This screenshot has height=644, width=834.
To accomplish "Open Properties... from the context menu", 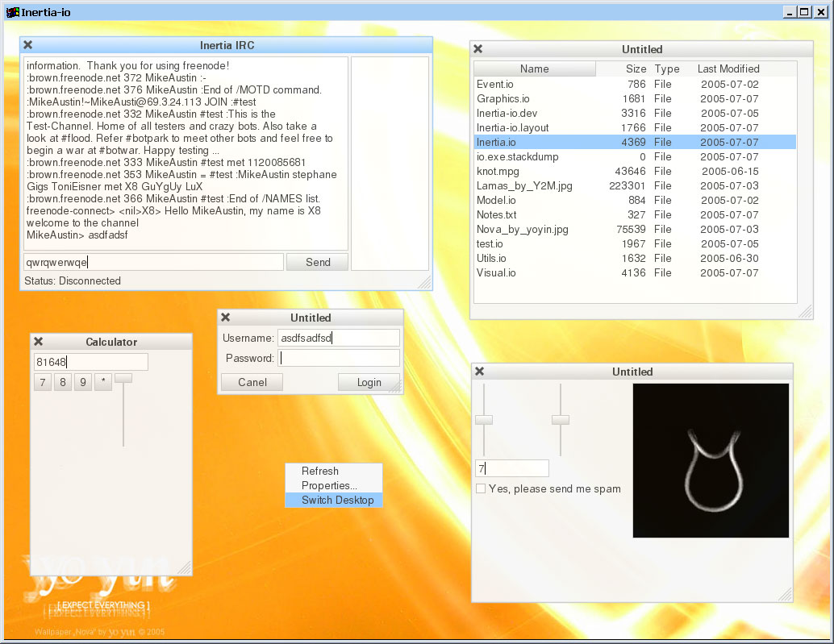I will (333, 485).
